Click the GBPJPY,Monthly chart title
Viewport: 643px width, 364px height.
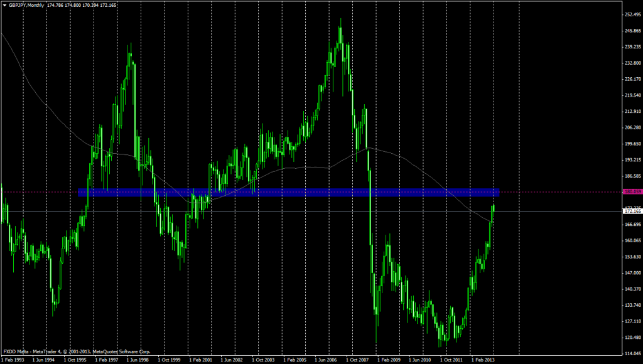[x=25, y=6]
